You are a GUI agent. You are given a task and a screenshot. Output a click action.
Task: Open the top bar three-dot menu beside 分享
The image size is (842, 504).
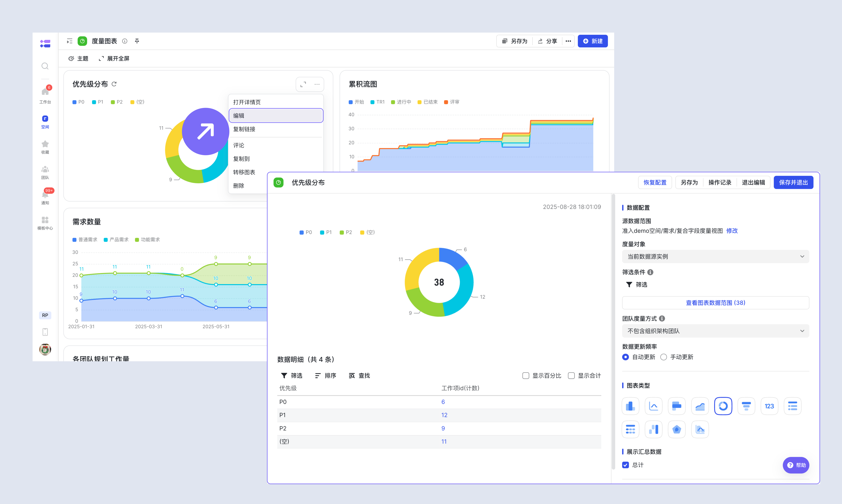(x=568, y=41)
